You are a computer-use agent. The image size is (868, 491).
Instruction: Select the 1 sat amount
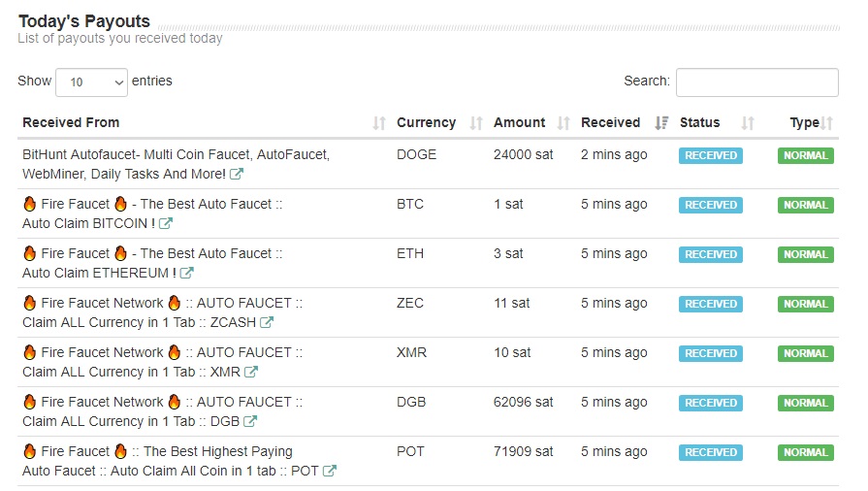[508, 204]
